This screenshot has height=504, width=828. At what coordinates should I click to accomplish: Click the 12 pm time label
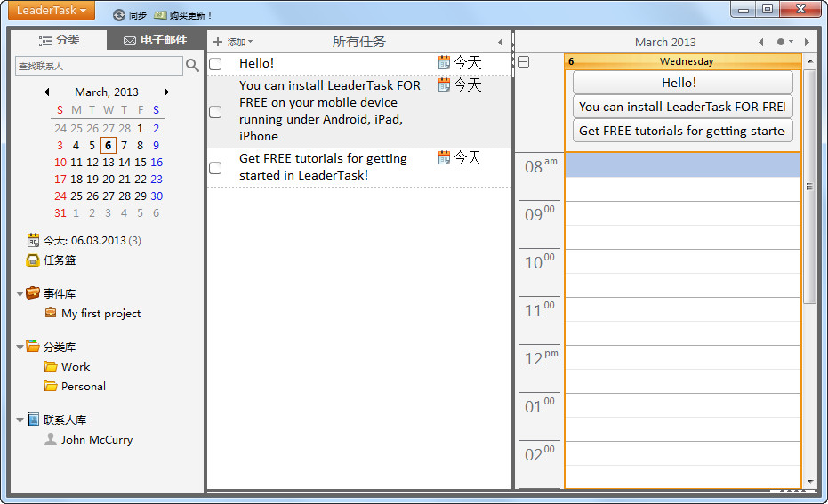click(541, 358)
